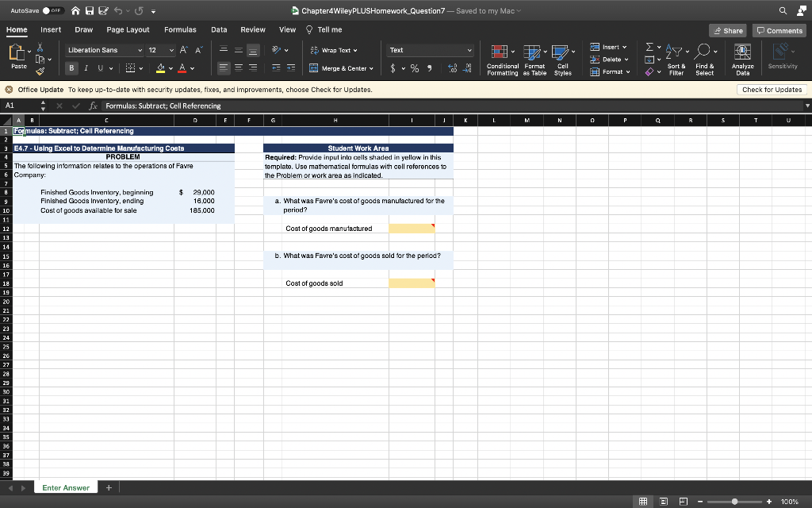The width and height of the screenshot is (812, 508).
Task: Open Cell Styles gallery icon
Action: [560, 52]
